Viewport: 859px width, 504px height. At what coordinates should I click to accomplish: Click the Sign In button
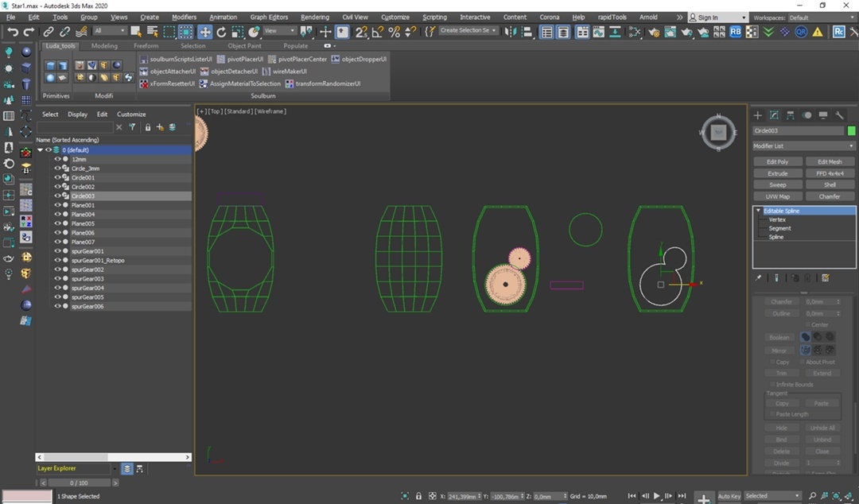(717, 17)
